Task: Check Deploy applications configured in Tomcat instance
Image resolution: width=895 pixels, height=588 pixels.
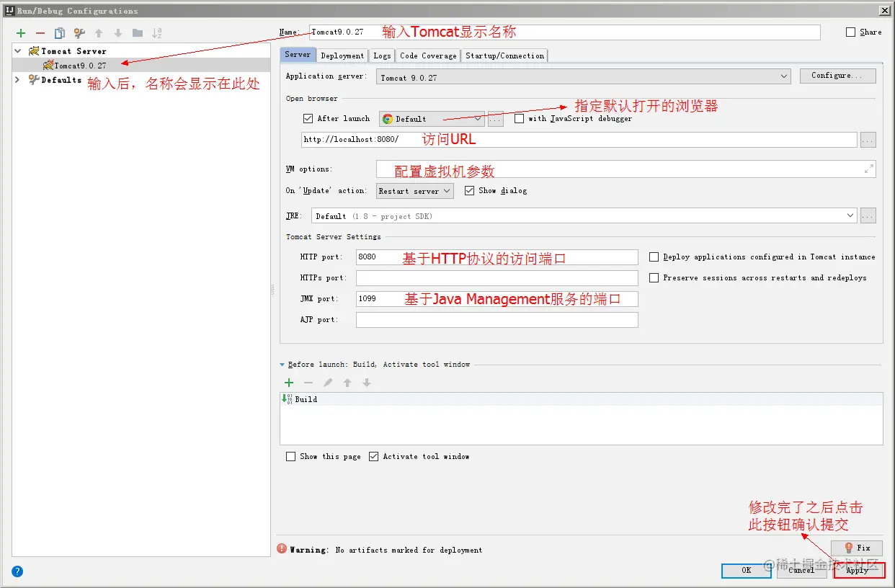Action: click(x=654, y=257)
